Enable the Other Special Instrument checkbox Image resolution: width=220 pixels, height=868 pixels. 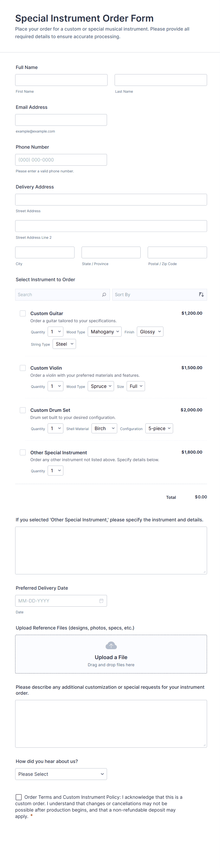point(23,452)
